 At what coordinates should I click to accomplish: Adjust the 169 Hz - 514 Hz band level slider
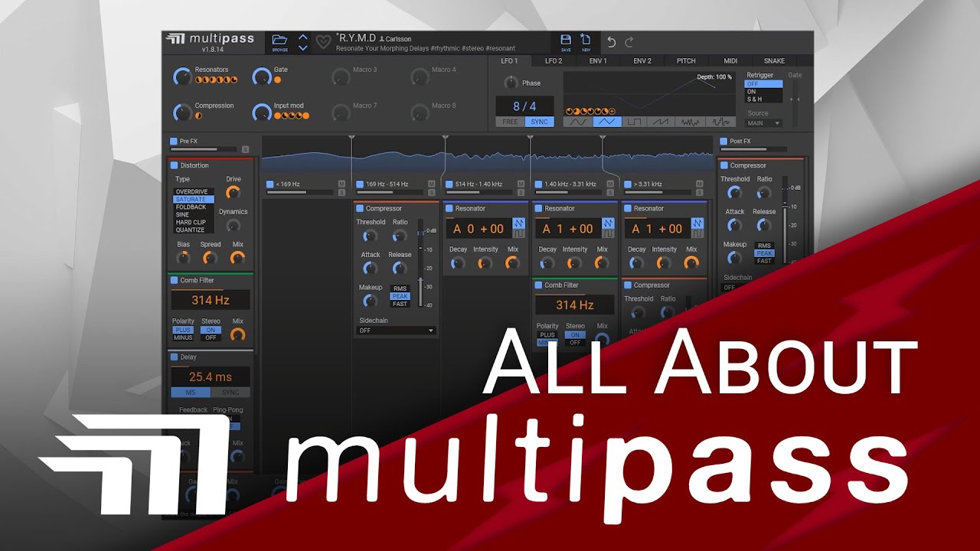(x=390, y=192)
